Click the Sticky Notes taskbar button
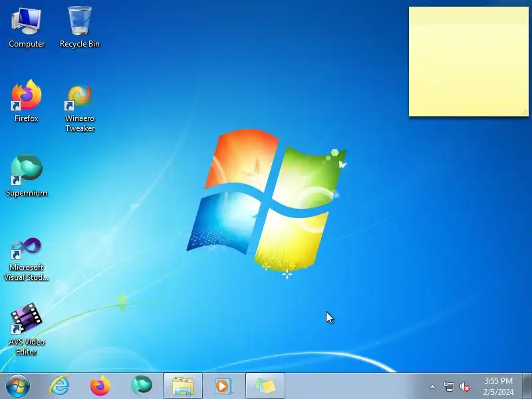Image resolution: width=532 pixels, height=399 pixels. [265, 386]
